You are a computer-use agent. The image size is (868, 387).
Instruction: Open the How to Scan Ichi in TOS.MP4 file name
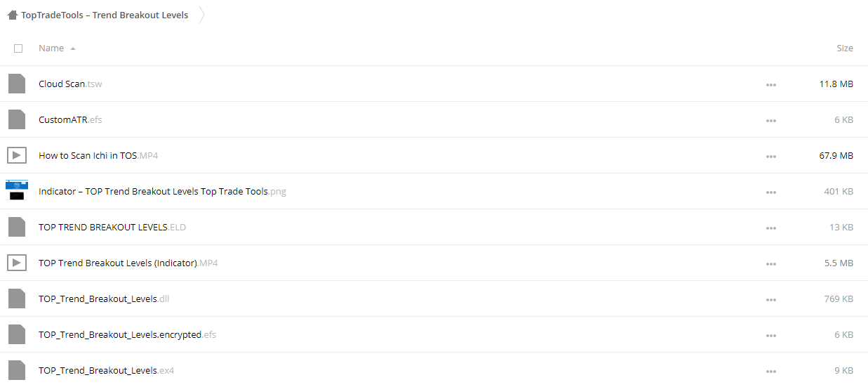98,155
